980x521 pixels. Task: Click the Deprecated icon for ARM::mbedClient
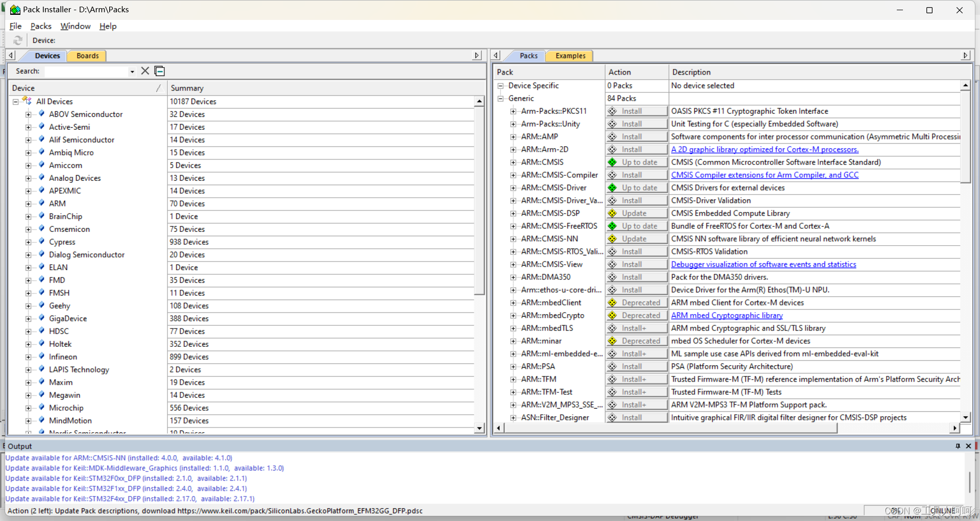click(612, 303)
